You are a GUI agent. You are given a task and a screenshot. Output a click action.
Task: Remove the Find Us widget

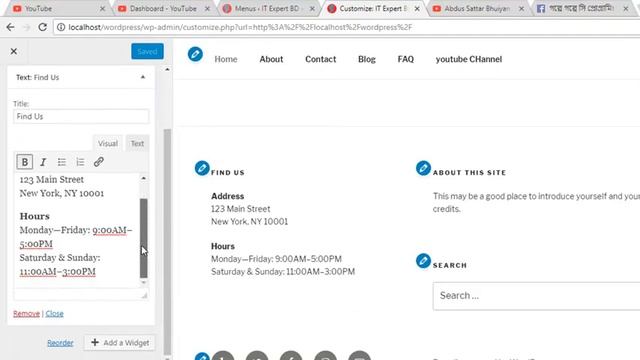coord(27,313)
